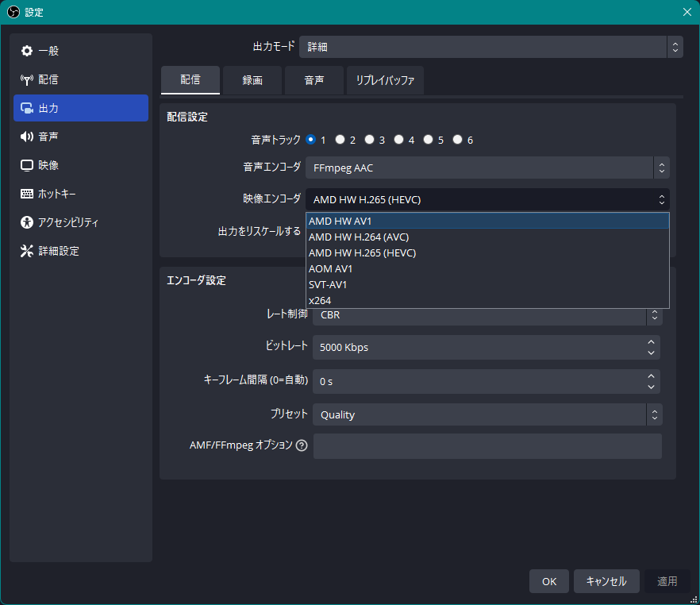This screenshot has height=605, width=700.
Task: Open the プリセット Quality dropdown
Action: (487, 414)
